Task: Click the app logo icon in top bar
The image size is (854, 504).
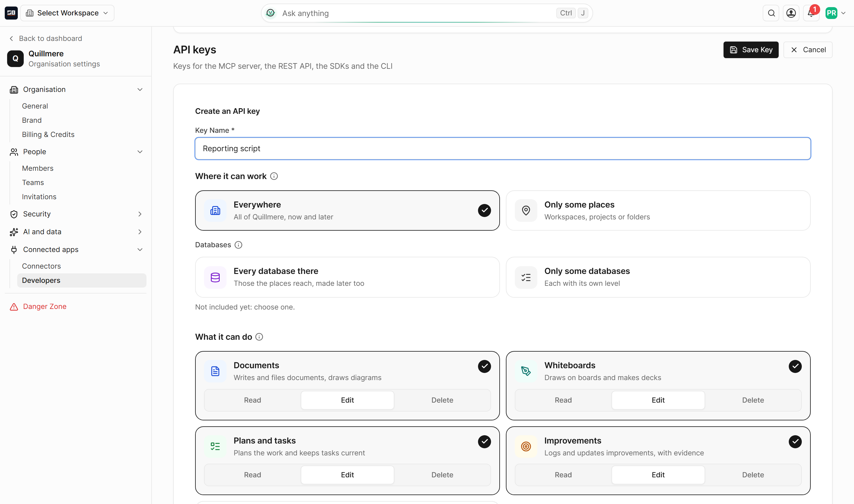Action: tap(11, 13)
